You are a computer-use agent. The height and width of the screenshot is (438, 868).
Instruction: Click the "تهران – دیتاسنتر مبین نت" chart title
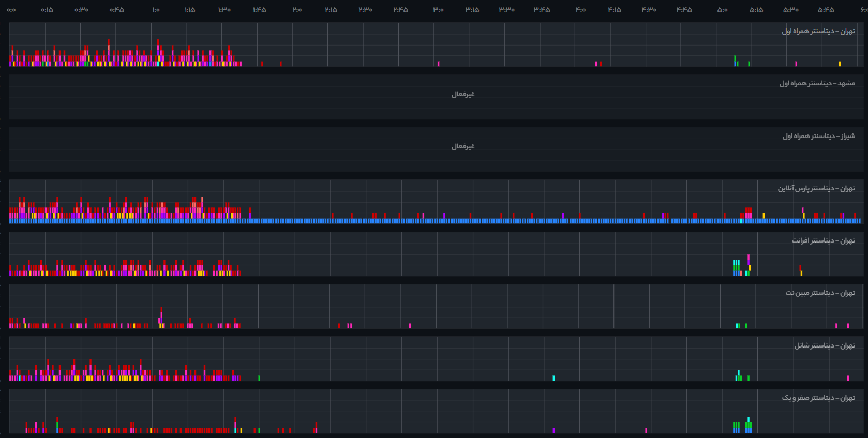[820, 293]
